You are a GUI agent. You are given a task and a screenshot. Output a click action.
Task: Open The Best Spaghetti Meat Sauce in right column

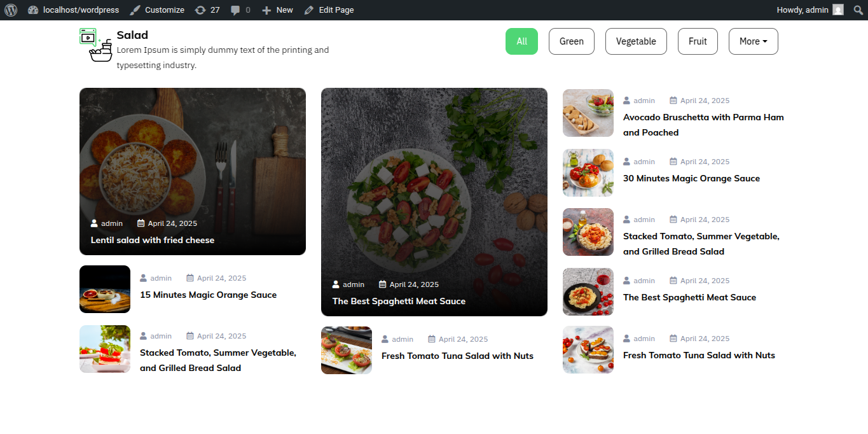[x=689, y=297]
